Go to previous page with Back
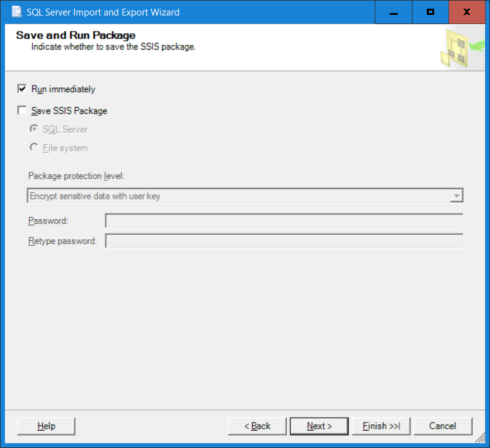Image resolution: width=490 pixels, height=448 pixels. pyautogui.click(x=257, y=426)
